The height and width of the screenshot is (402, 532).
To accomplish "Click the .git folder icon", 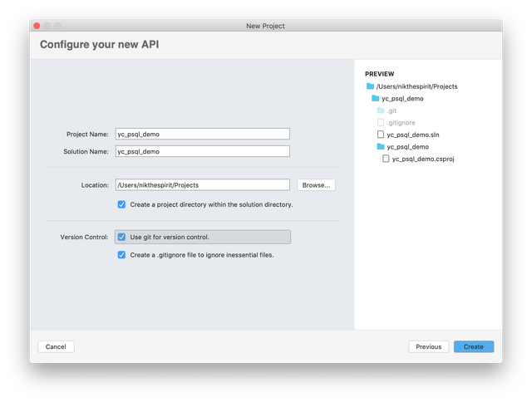I will click(381, 110).
